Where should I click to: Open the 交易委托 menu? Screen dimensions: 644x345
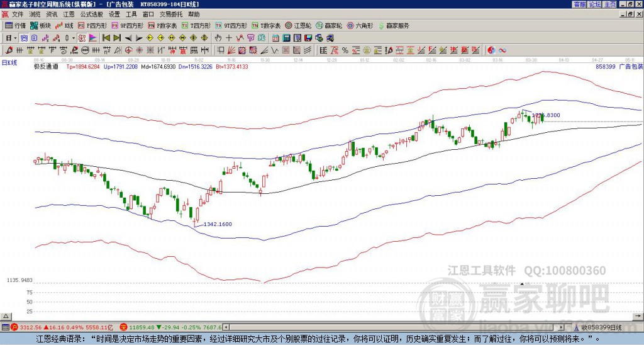(171, 14)
